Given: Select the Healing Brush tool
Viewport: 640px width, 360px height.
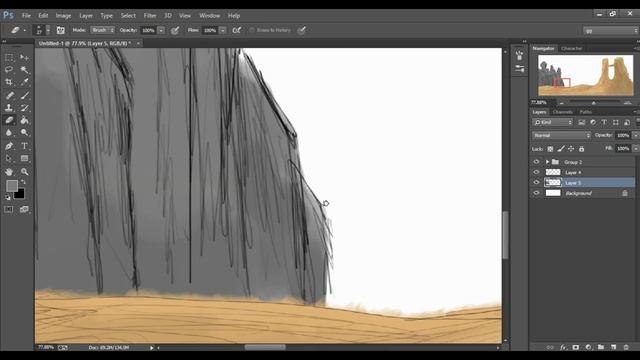Looking at the screenshot, I should coord(9,96).
